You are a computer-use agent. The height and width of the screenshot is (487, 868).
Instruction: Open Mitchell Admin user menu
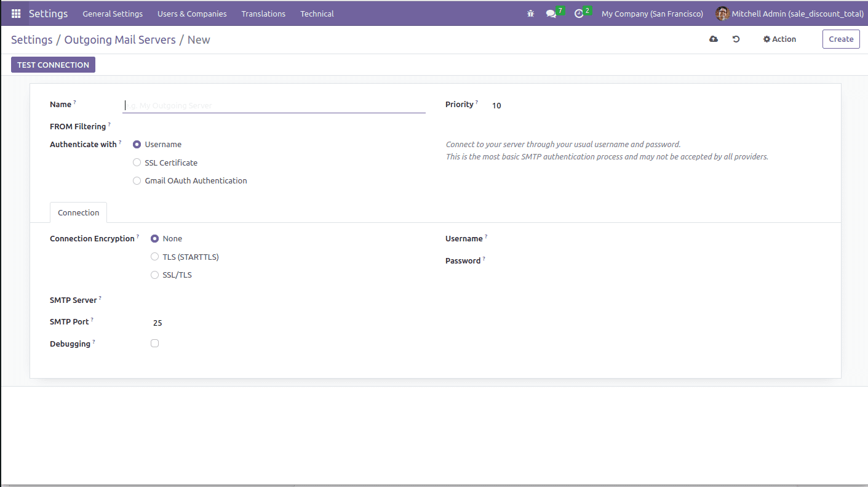(x=789, y=14)
